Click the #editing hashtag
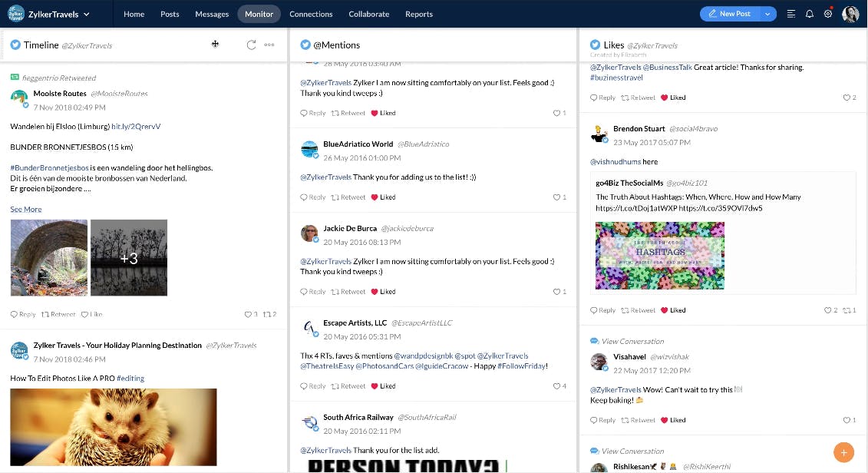Screen dimensions: 868x473 (130, 379)
